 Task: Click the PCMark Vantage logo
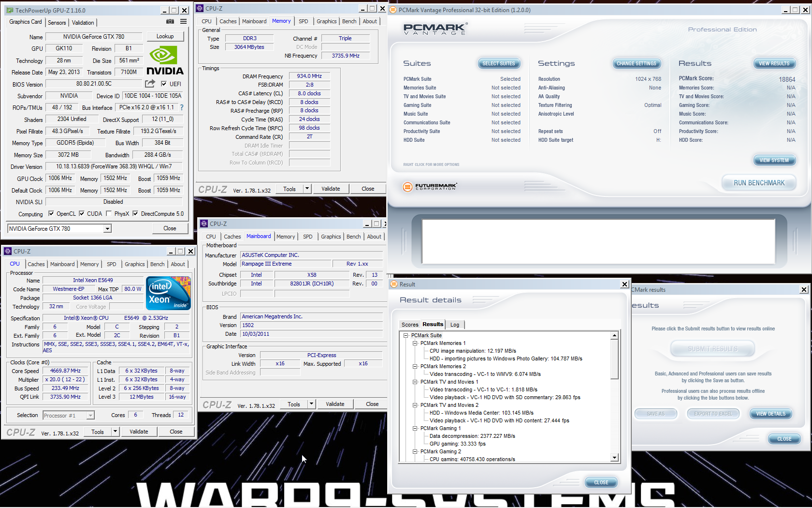[x=435, y=29]
